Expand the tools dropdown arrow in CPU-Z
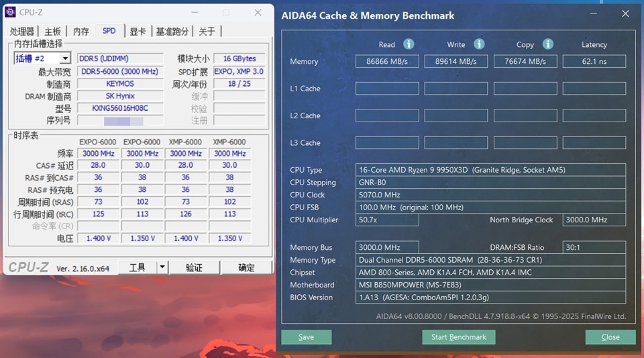This screenshot has width=644, height=358. tap(162, 267)
